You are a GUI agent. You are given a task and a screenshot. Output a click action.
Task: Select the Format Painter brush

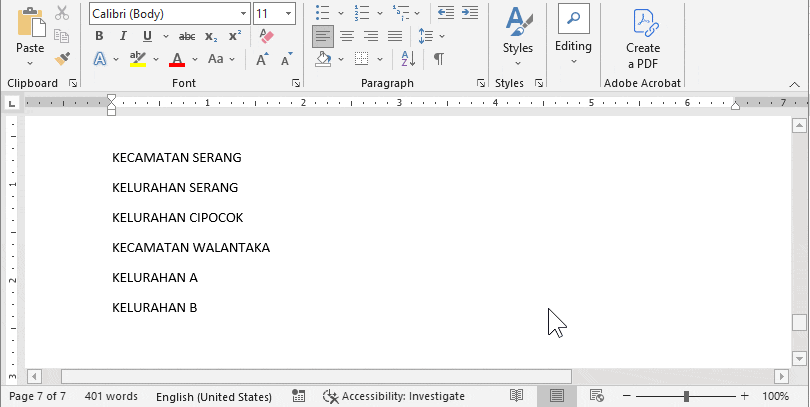[62, 58]
